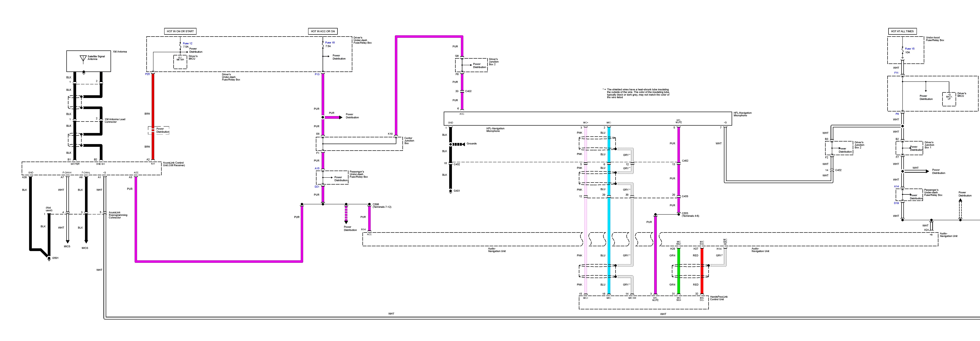Open the Fuse 18 link
The image size is (980, 341).
point(330,43)
